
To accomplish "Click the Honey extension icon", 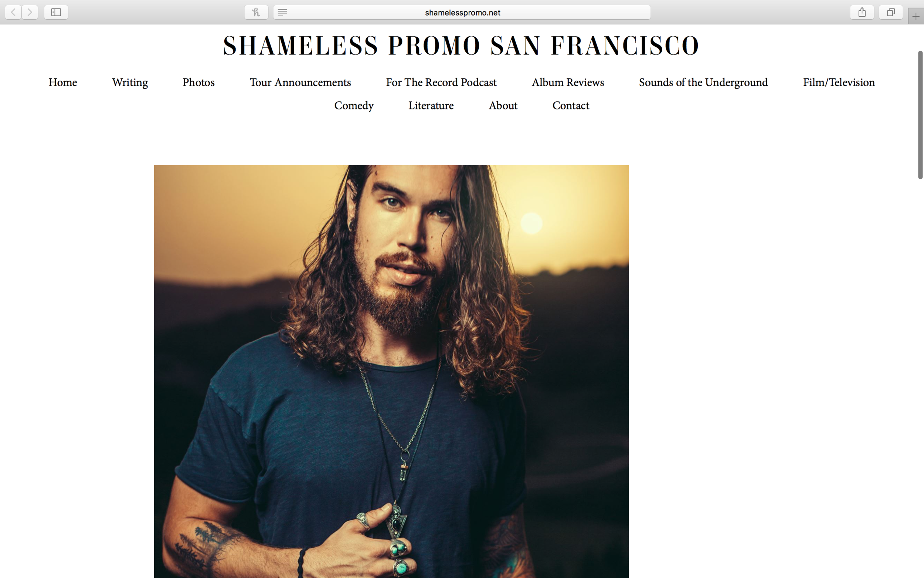I will click(x=256, y=12).
